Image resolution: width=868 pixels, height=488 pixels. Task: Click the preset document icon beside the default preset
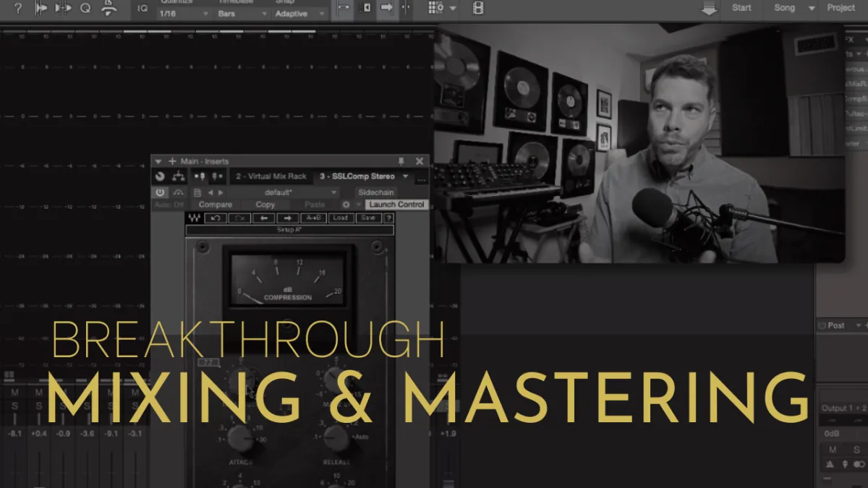[197, 193]
